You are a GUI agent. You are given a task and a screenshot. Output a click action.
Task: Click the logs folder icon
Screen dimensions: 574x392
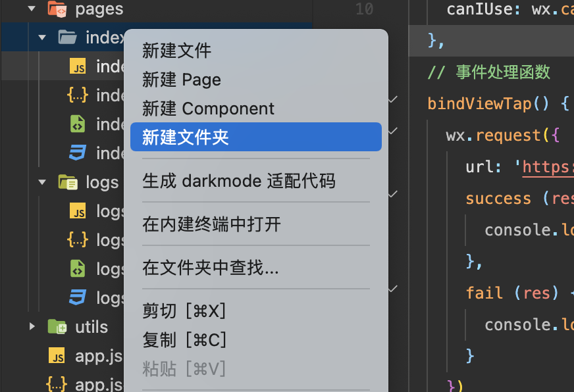[68, 182]
